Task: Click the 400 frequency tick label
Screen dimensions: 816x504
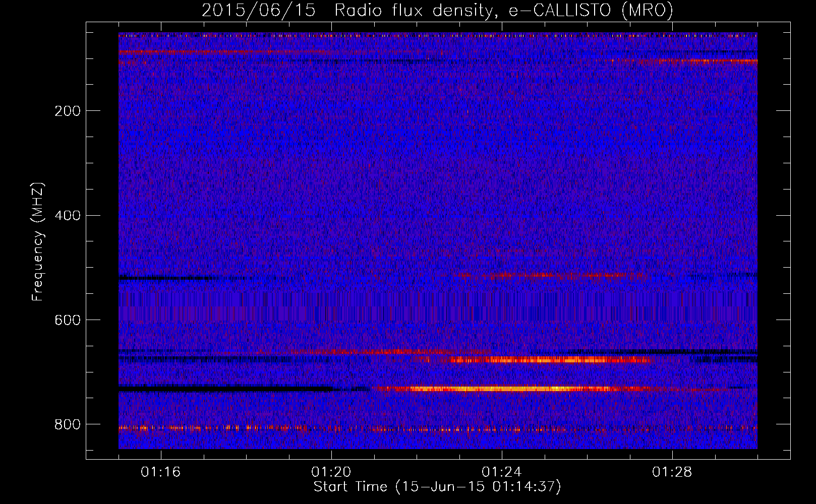Action: [x=68, y=216]
